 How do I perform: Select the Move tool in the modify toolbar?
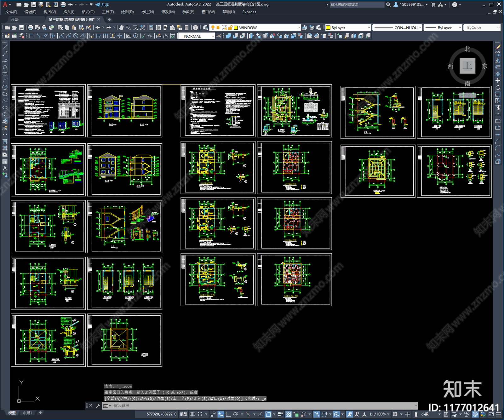tap(498, 81)
